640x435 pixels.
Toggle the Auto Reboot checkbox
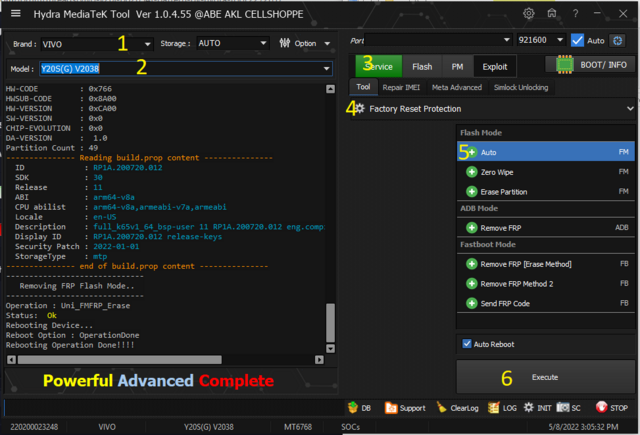pos(467,344)
